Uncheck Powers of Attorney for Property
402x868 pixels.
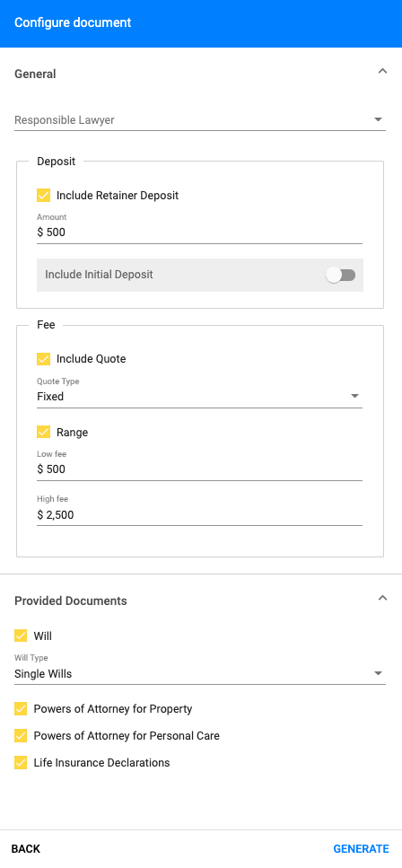pyautogui.click(x=21, y=708)
